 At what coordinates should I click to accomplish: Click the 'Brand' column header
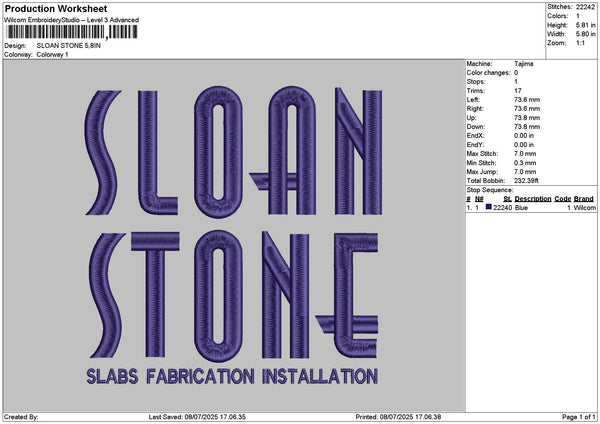pos(584,199)
